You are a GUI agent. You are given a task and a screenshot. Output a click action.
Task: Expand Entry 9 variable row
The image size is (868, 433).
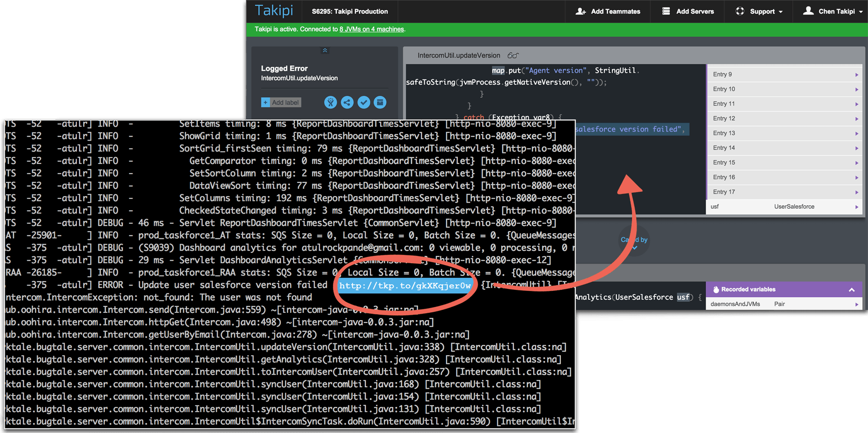click(x=784, y=74)
